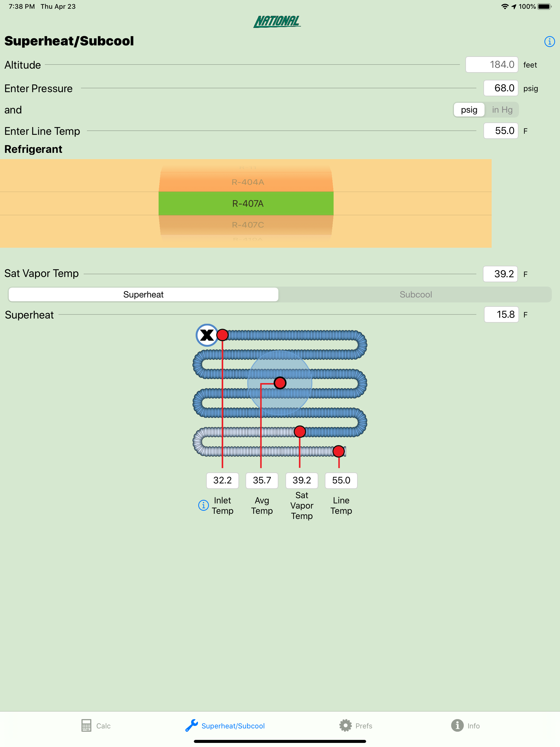Screen dimensions: 560x747
Task: Edit the Altitude field showing 184.0
Action: [491, 65]
